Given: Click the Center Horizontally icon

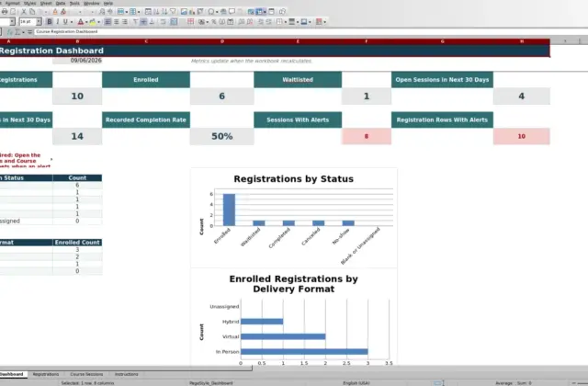Looking at the screenshot, I should click(117, 22).
